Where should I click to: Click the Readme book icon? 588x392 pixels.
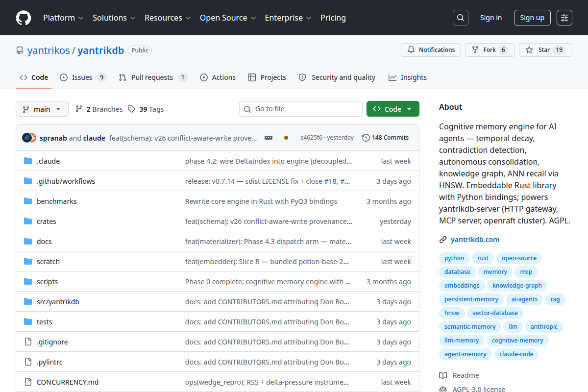pos(443,375)
